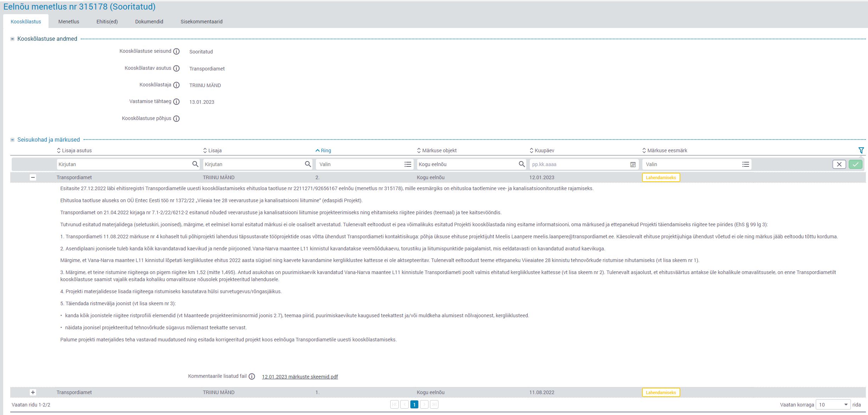Click the filter funnel icon
868x415 pixels.
861,150
